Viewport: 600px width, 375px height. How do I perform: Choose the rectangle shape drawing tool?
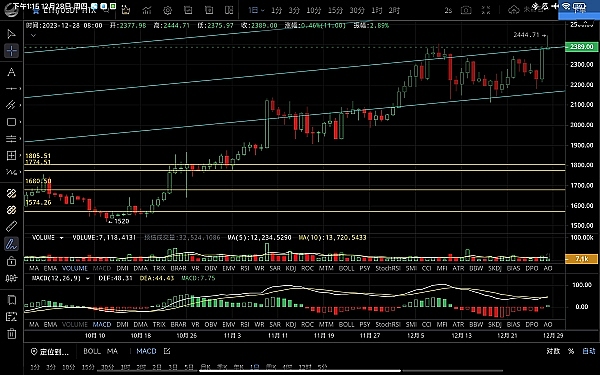(11, 122)
